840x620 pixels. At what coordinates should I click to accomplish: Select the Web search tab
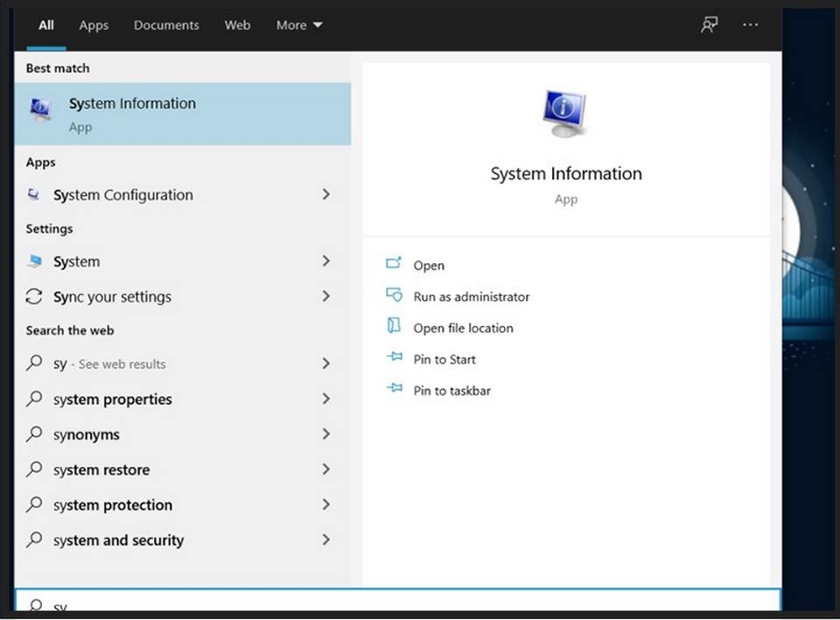click(237, 25)
